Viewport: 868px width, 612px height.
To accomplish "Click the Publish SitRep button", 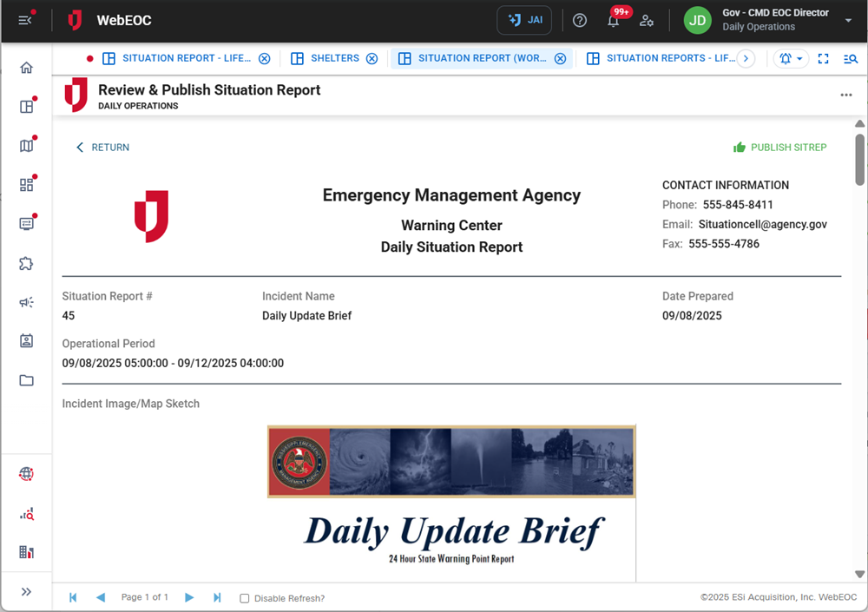I will [x=779, y=148].
